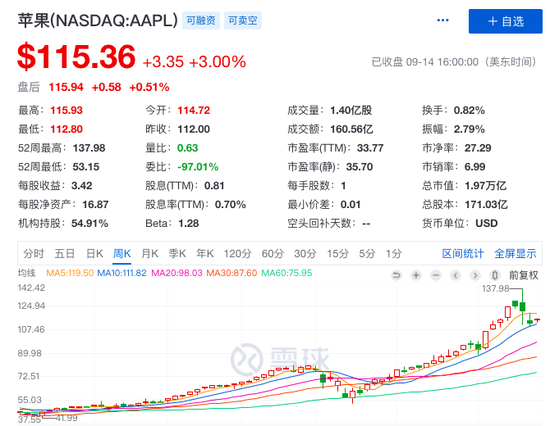Open the 全屏显示 fullscreen link

515,253
